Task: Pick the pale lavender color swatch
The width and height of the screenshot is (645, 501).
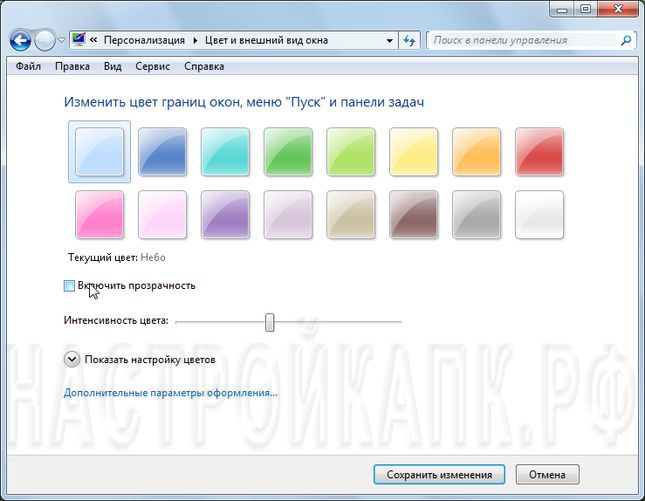Action: (288, 215)
